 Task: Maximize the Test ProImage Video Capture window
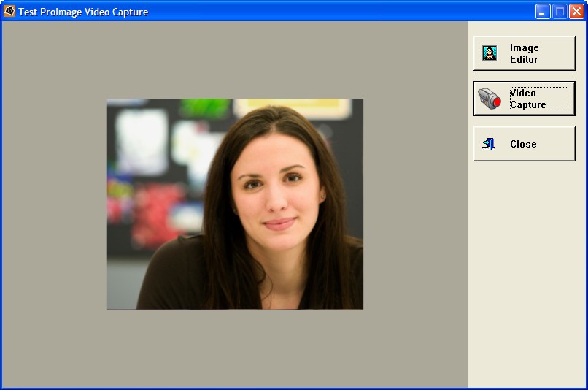[x=560, y=11]
